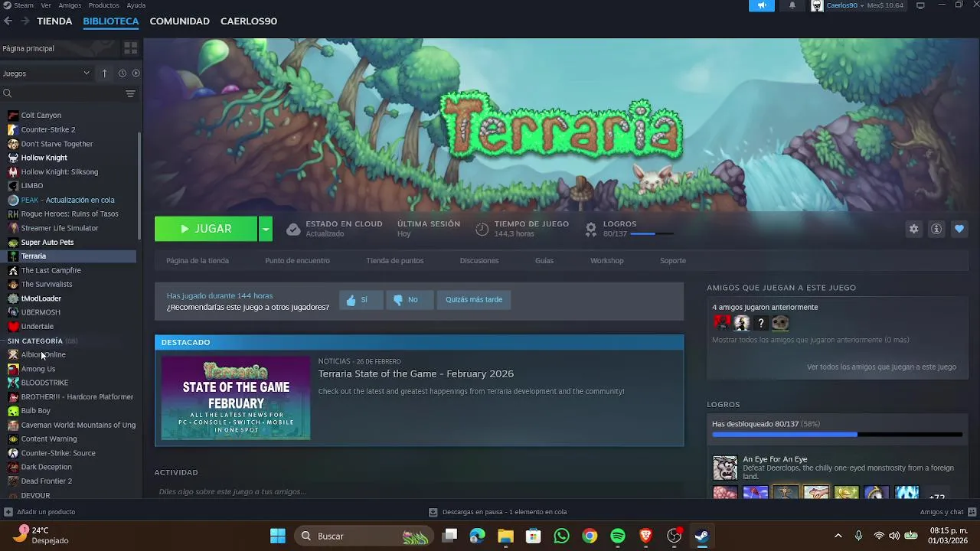Open the Guías link
The height and width of the screenshot is (551, 980).
coord(544,261)
